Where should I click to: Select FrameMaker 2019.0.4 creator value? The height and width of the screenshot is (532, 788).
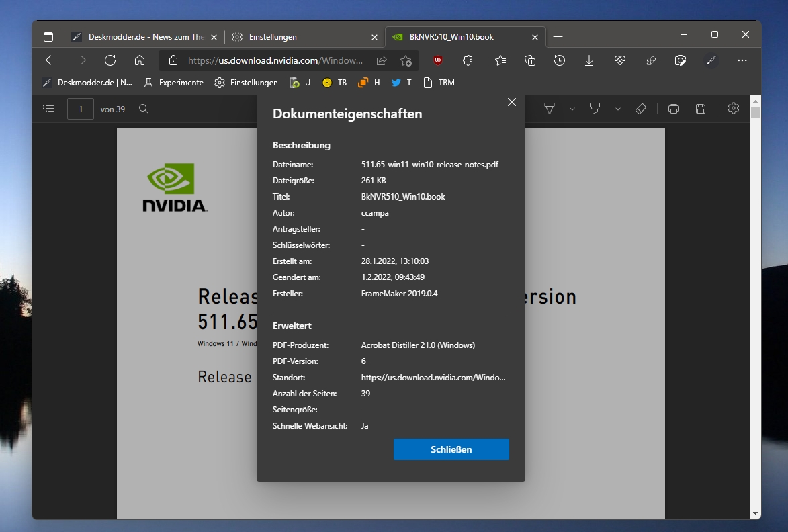[x=400, y=294]
